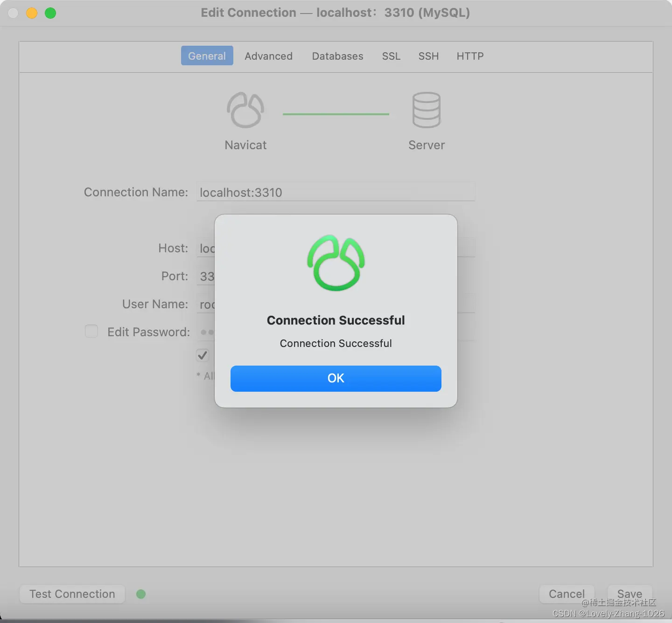672x623 pixels.
Task: Click the Test Connection button
Action: [72, 594]
